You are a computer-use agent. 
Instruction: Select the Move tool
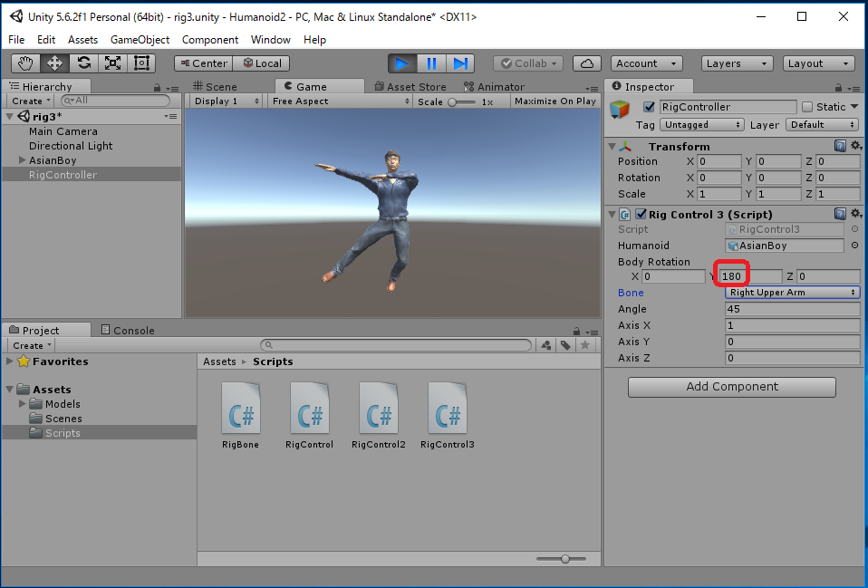(x=54, y=63)
